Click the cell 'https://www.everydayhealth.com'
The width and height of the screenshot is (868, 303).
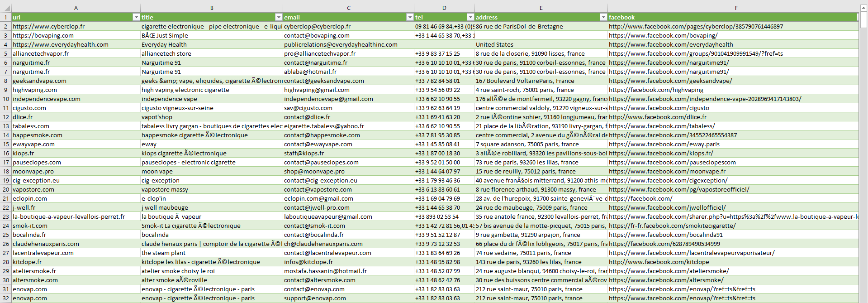pos(76,44)
